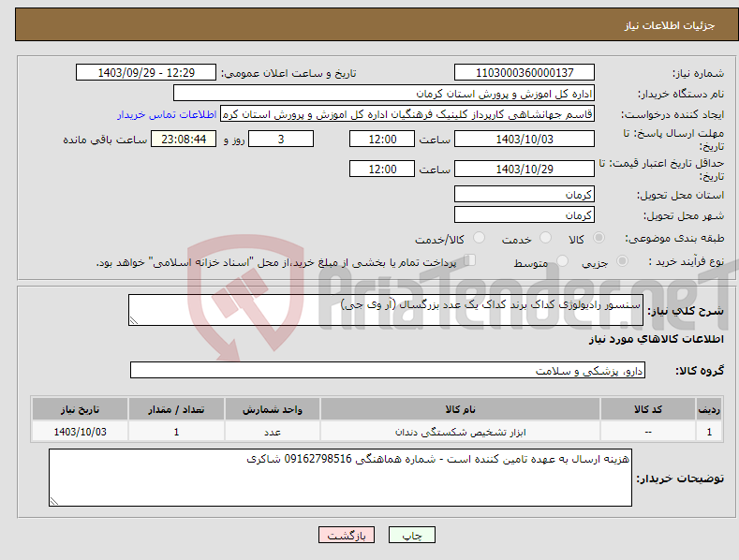739x560 pixels.
Task: Click the goods group دارو، پزشکی و سلامت field
Action: [388, 370]
